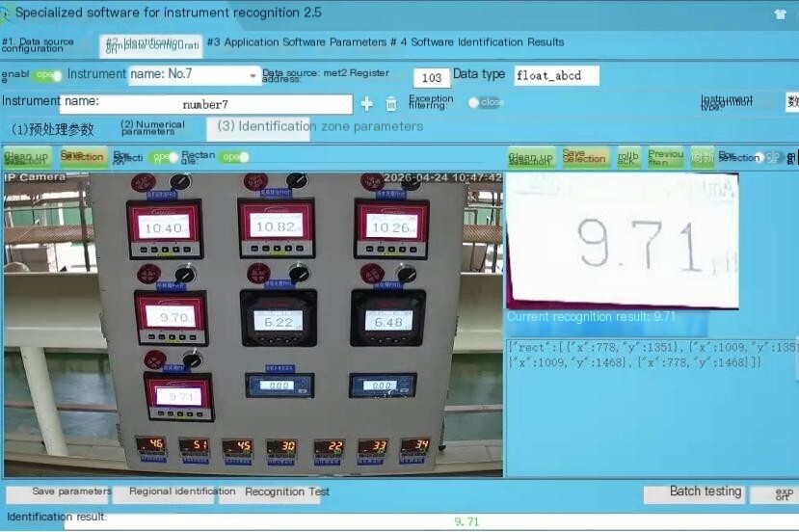Open the Data type float_abcd dropdown
Image resolution: width=799 pixels, height=532 pixels.
[556, 75]
